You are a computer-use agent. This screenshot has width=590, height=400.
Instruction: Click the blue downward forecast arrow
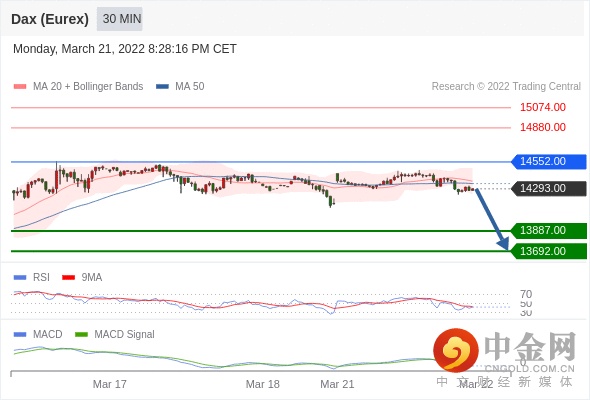point(492,219)
